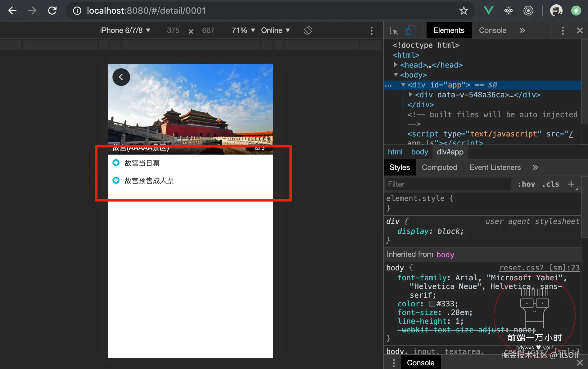
Task: Click the display: block declaration
Action: (431, 231)
